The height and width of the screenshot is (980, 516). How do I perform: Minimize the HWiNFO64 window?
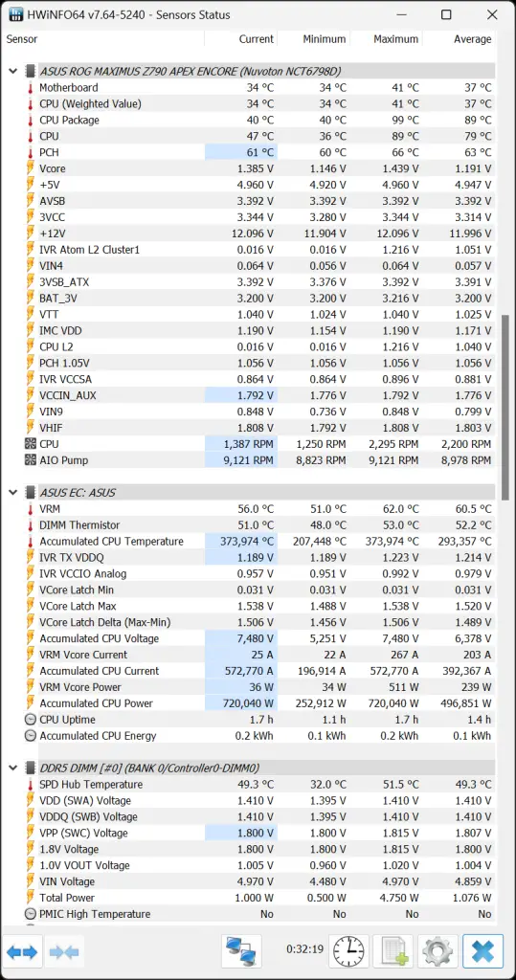(399, 15)
